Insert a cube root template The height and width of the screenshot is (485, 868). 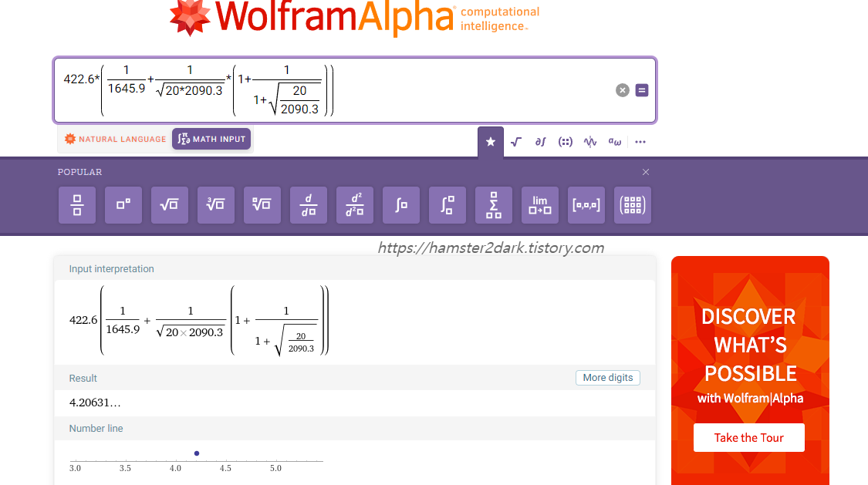point(216,205)
